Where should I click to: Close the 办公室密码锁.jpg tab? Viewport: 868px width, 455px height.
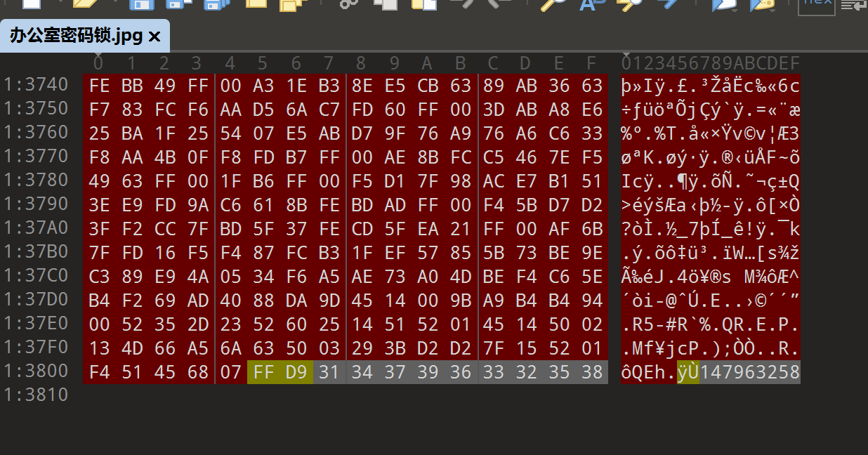point(155,37)
